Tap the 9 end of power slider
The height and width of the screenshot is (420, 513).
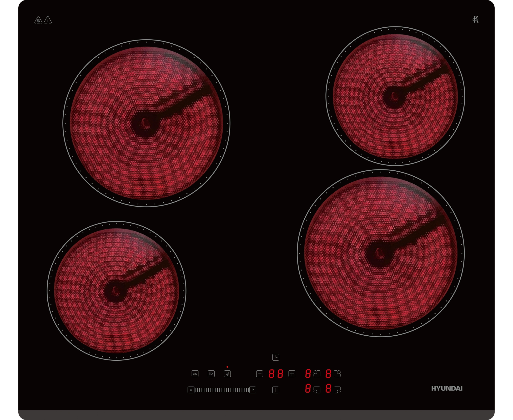(x=253, y=390)
